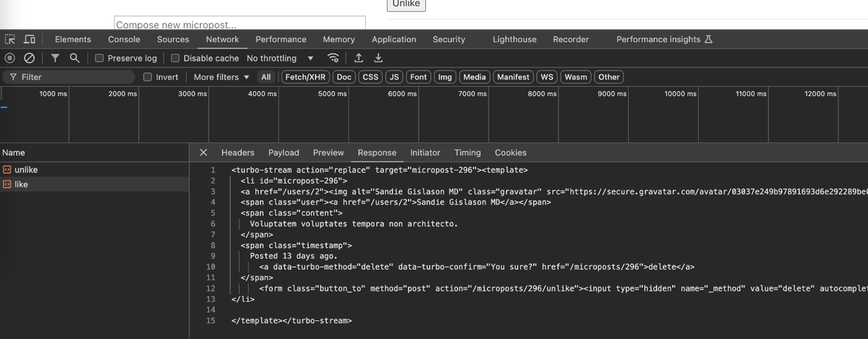This screenshot has width=868, height=339.
Task: Enable the Preserve log checkbox
Action: 100,59
